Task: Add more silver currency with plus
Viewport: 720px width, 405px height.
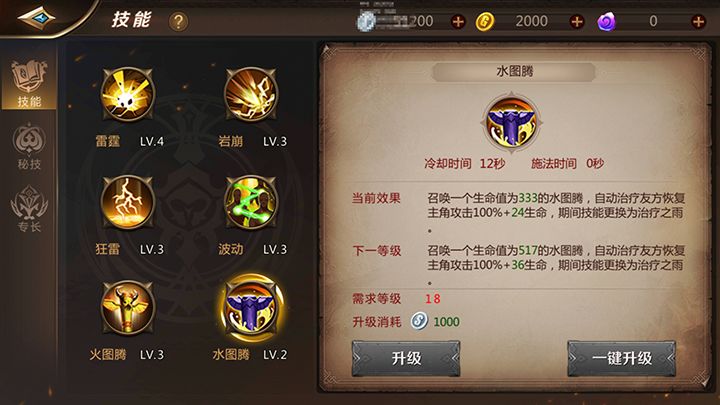Action: pos(458,21)
